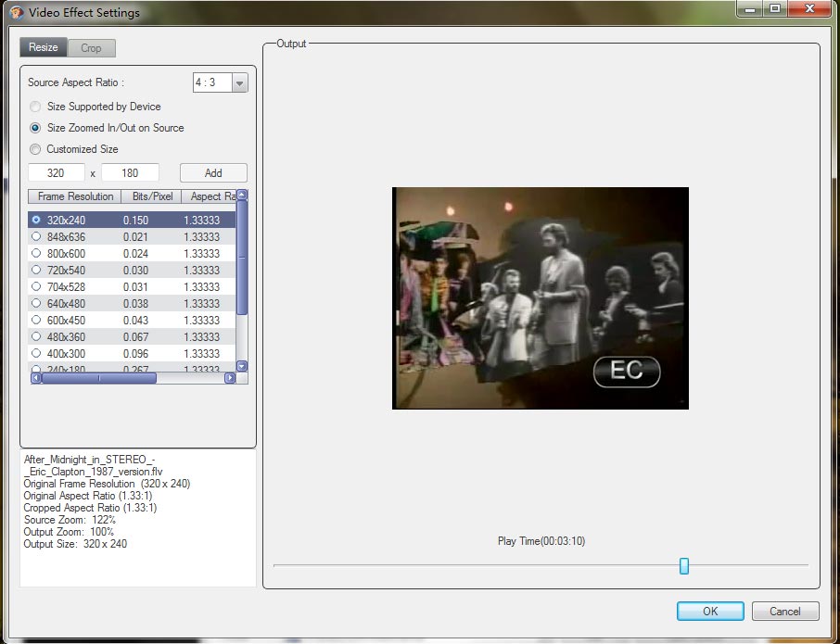Click the Cancel button
This screenshot has height=644, width=840.
[785, 612]
